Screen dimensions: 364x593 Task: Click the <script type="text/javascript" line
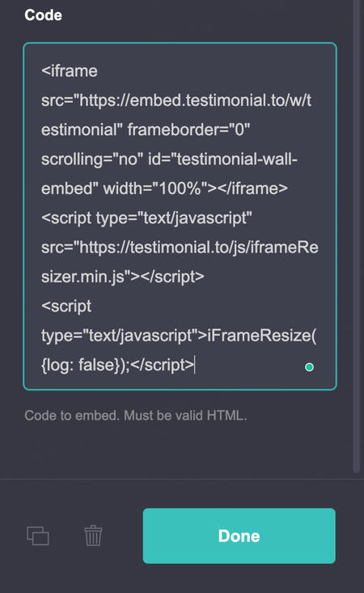[x=146, y=218]
